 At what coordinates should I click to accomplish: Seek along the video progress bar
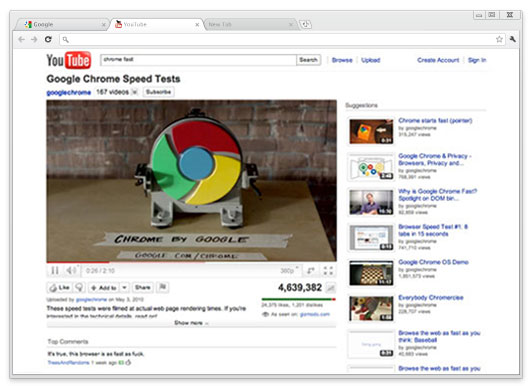click(x=191, y=262)
